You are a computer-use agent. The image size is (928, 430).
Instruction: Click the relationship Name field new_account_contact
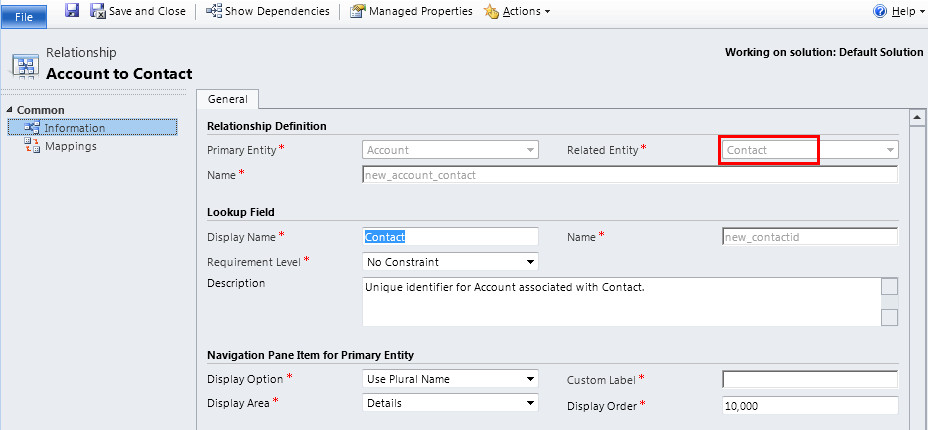tap(630, 175)
